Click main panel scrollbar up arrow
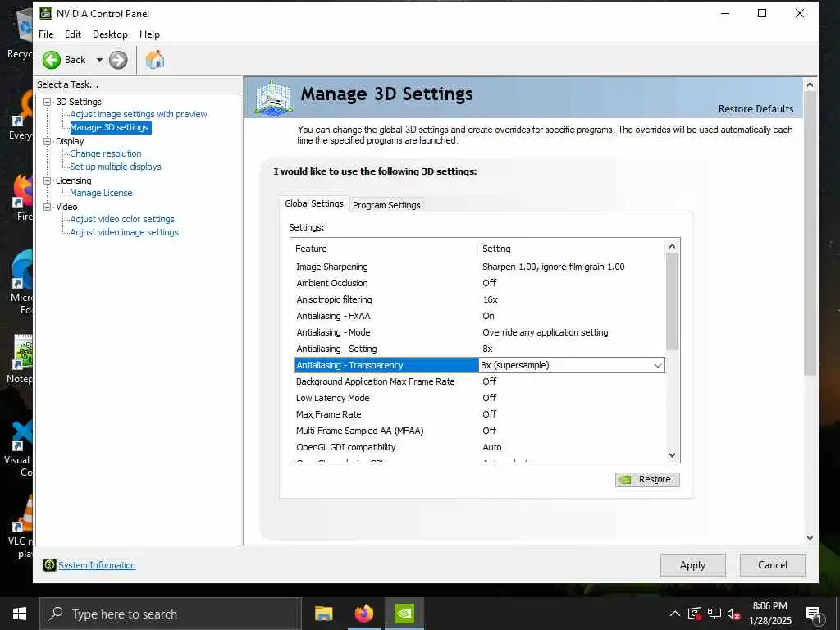Image resolution: width=840 pixels, height=630 pixels. pos(810,84)
